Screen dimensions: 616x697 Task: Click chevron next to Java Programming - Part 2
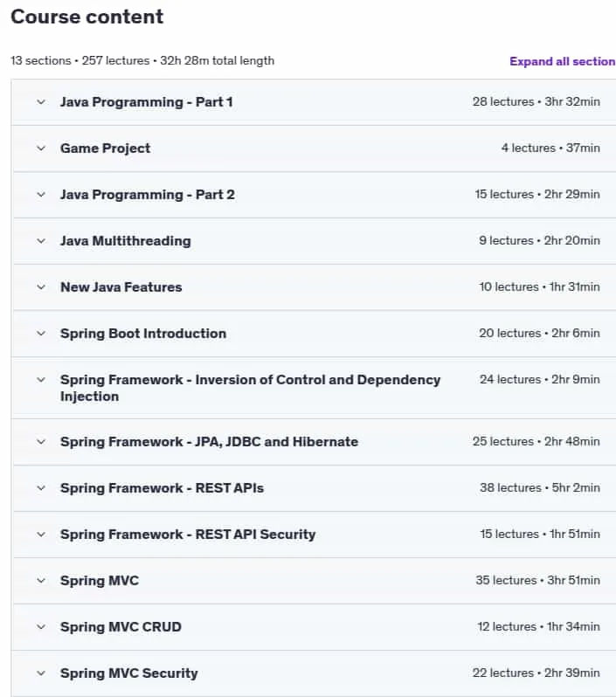[41, 195]
